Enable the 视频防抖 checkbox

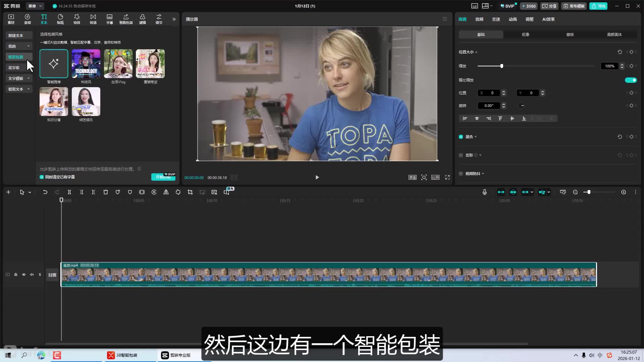461,174
